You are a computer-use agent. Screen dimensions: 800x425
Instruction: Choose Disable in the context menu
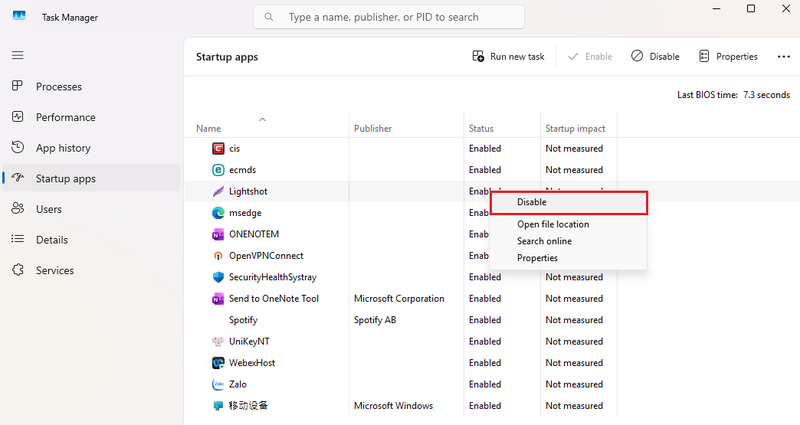569,203
